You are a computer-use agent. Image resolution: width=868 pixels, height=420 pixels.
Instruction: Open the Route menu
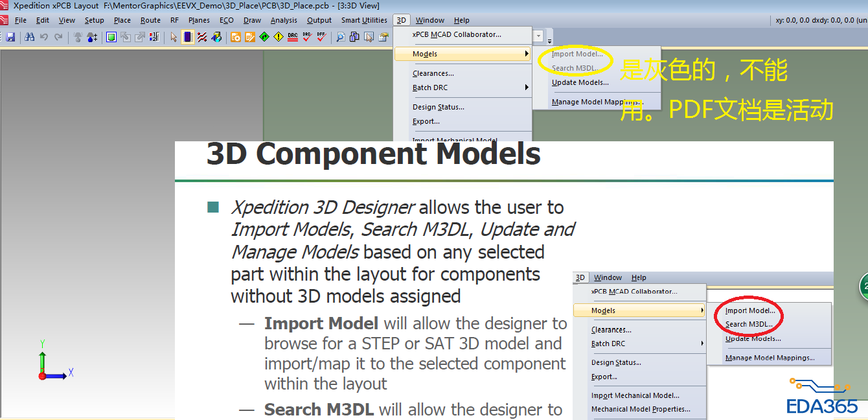[x=150, y=20]
